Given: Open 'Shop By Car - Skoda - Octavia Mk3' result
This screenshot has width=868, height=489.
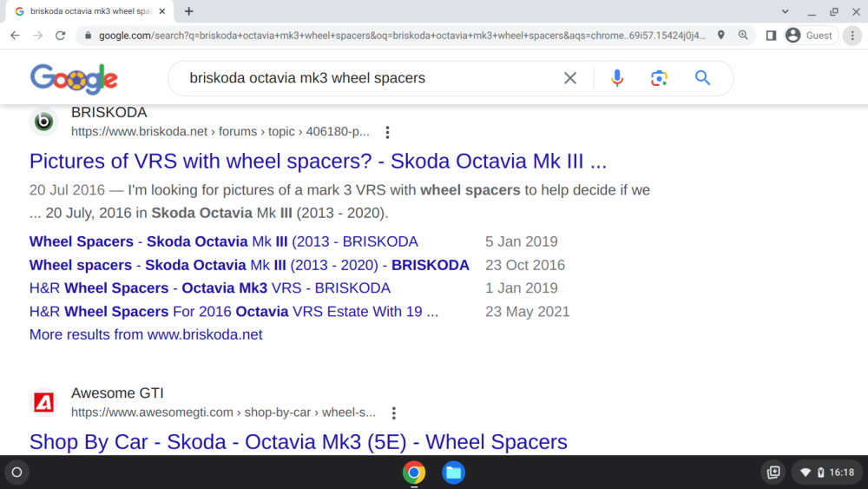Looking at the screenshot, I should (299, 442).
